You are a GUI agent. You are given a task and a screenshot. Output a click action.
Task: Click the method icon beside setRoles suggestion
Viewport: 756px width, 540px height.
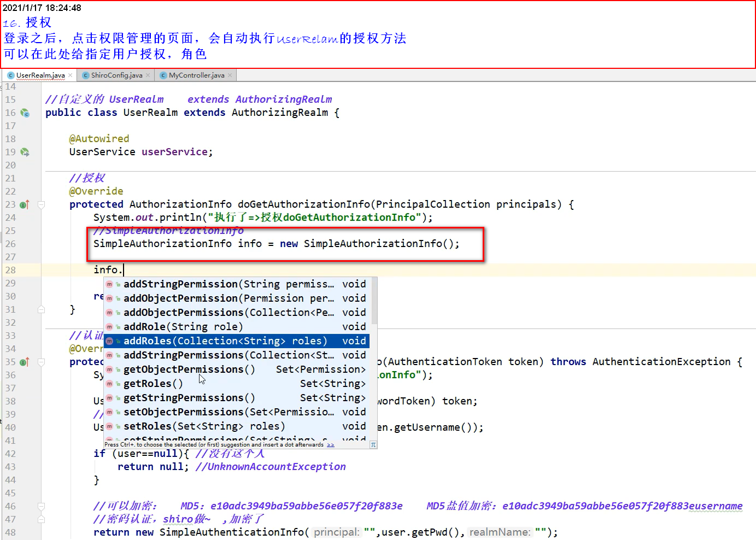tap(109, 426)
